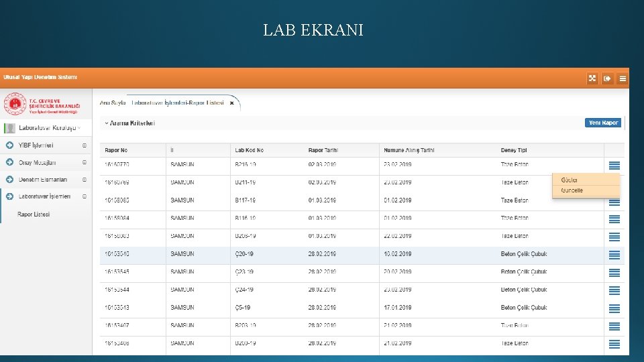Open Onay Mesajları sidebar item

37,162
